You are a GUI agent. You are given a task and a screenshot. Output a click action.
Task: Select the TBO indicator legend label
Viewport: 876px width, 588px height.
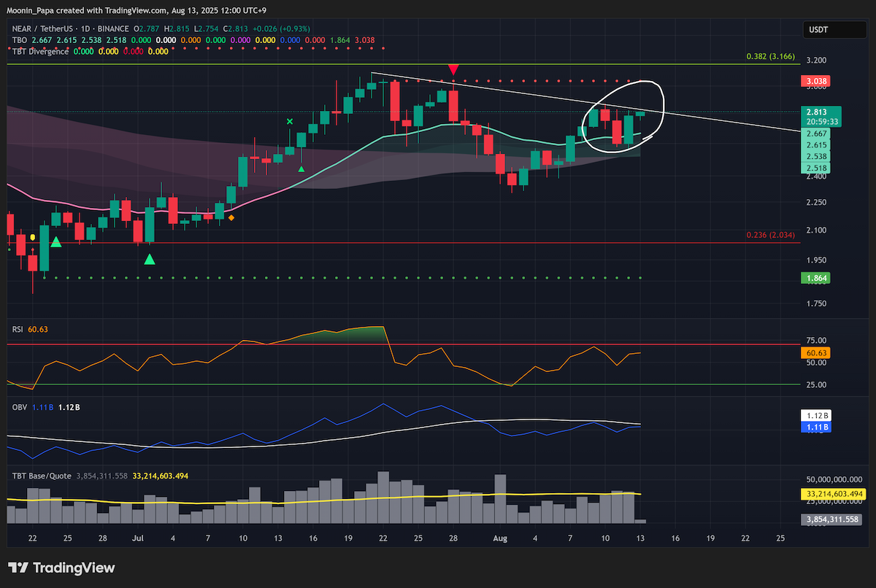19,40
